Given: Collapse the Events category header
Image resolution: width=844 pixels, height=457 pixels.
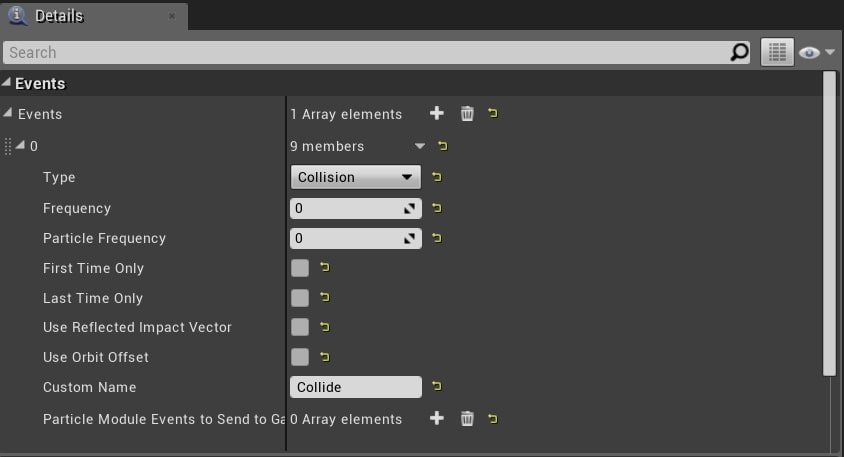Looking at the screenshot, I should click(x=6, y=82).
